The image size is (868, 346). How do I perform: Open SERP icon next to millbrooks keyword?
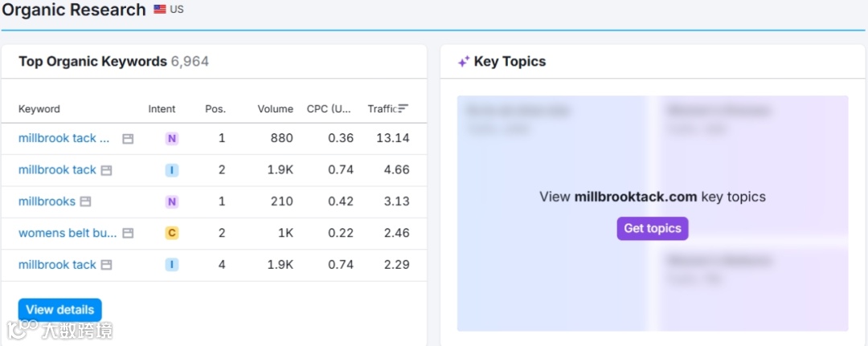tap(85, 201)
